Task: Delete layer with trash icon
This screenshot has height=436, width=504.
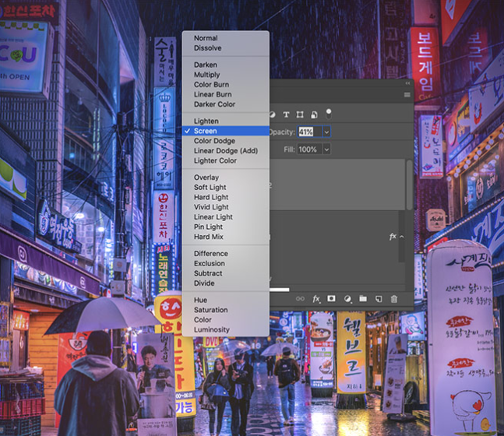Action: click(394, 299)
